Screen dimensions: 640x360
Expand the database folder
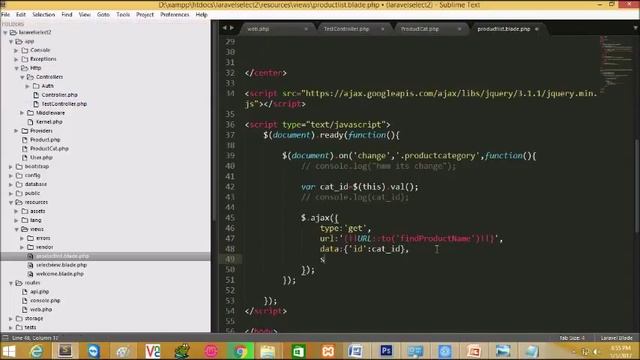pyautogui.click(x=11, y=184)
